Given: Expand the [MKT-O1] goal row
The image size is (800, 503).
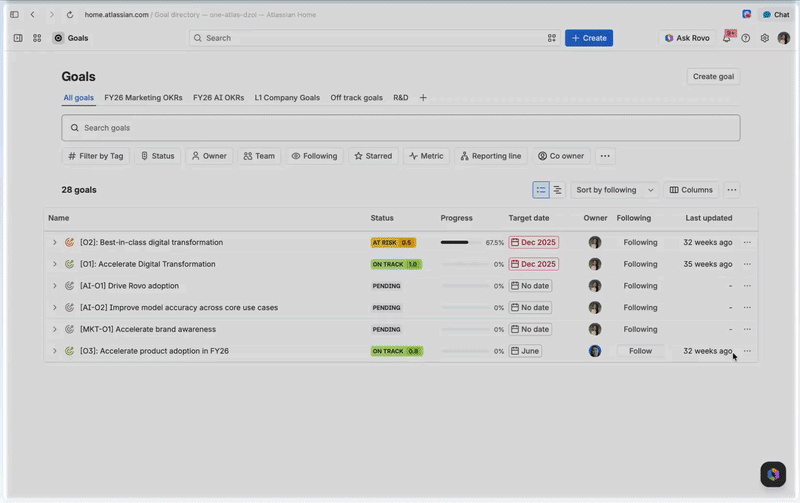Looking at the screenshot, I should (55, 329).
